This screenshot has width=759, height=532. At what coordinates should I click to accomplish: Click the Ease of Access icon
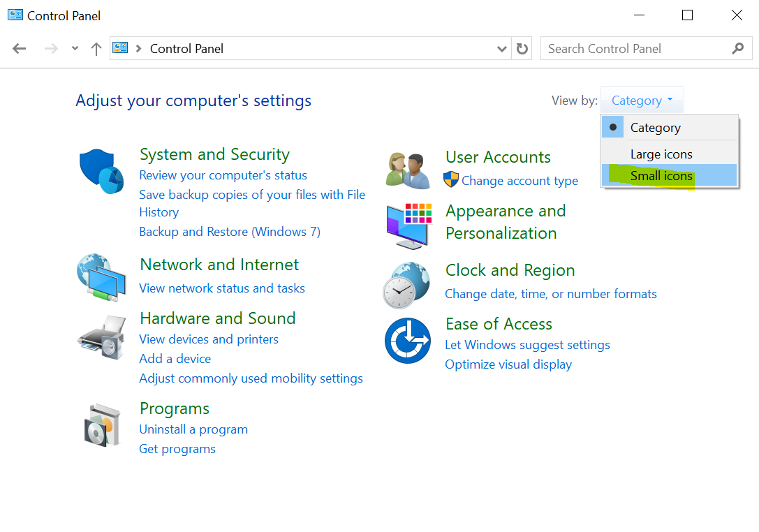click(408, 341)
